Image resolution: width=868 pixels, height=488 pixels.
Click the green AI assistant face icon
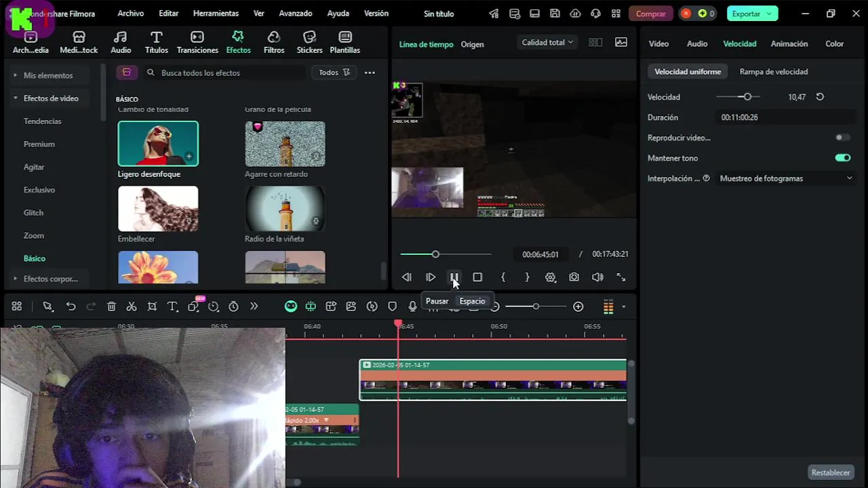point(291,307)
